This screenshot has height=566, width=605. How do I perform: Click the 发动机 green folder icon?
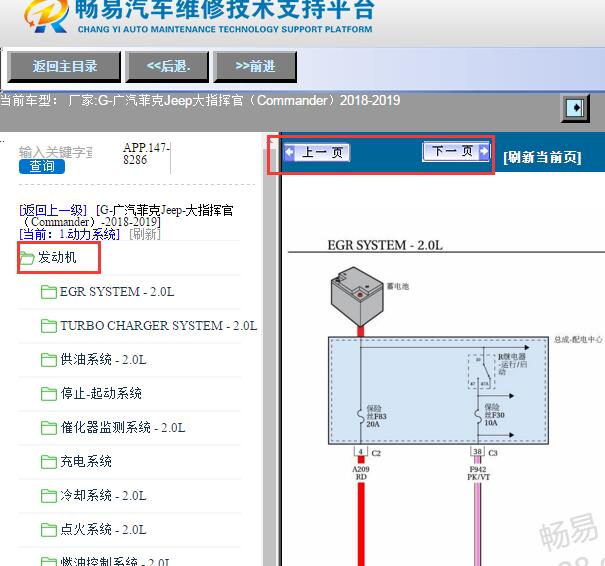click(x=27, y=258)
